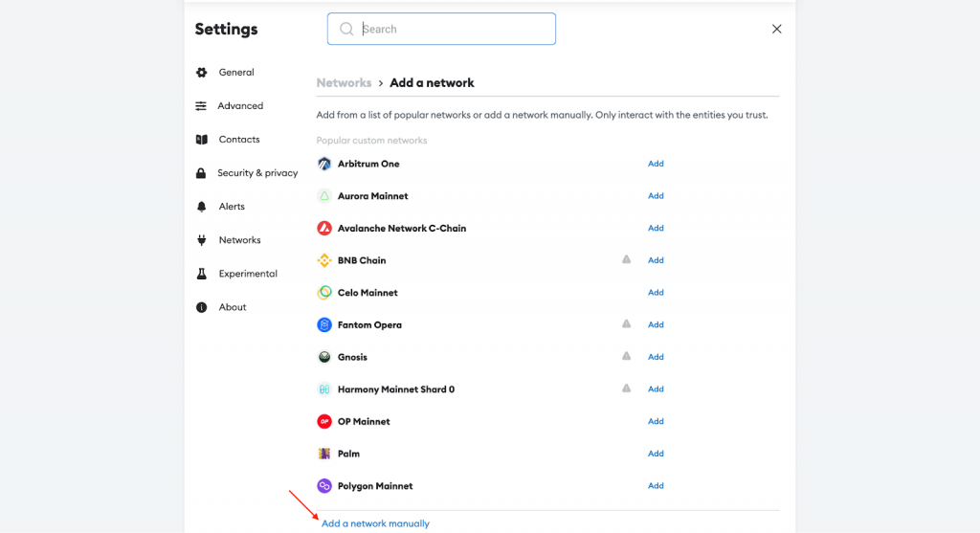980x533 pixels.
Task: Go to Contacts settings
Action: click(238, 140)
